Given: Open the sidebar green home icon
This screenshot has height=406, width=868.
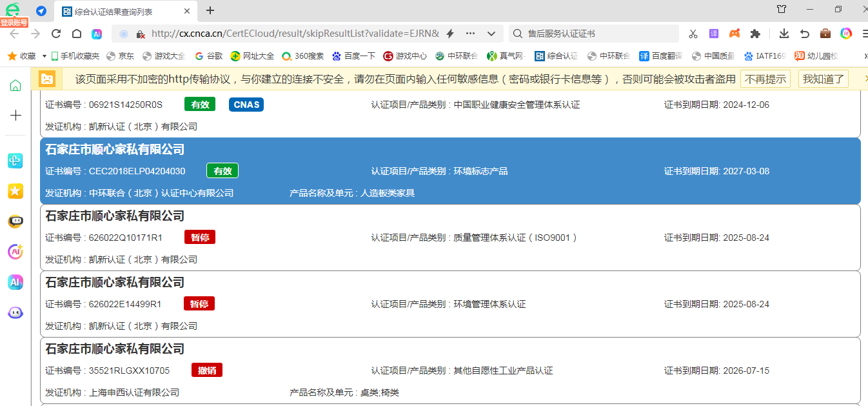Looking at the screenshot, I should coord(15,86).
